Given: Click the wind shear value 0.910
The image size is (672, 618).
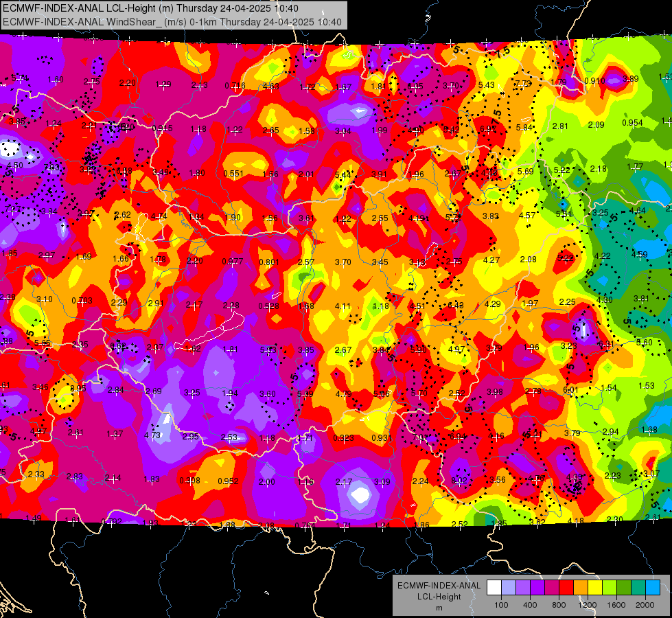Looking at the screenshot, I should tap(595, 80).
